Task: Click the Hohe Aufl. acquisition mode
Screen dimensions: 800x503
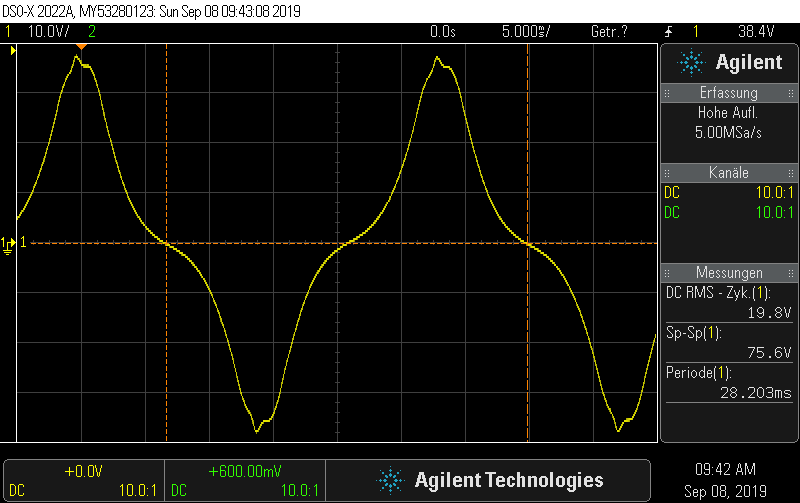Action: pos(728,112)
